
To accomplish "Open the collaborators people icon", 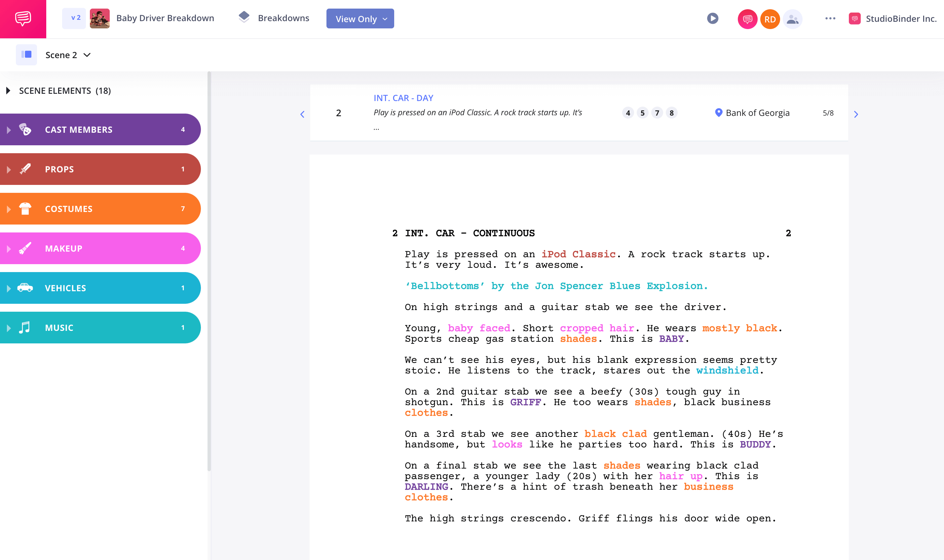I will pos(793,19).
